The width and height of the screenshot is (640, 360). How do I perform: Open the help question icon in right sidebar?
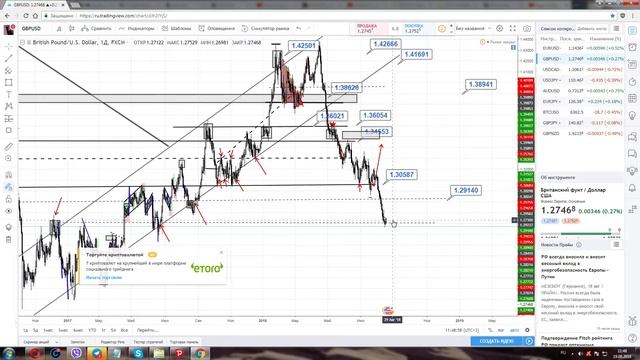coord(632,338)
